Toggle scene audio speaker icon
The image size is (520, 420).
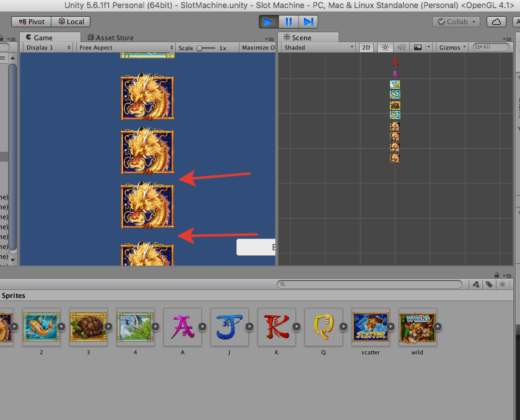point(401,48)
